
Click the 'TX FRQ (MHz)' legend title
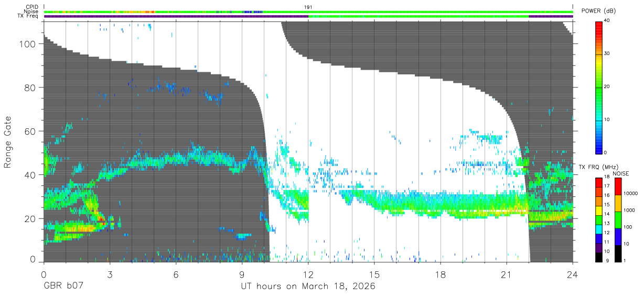click(x=598, y=167)
